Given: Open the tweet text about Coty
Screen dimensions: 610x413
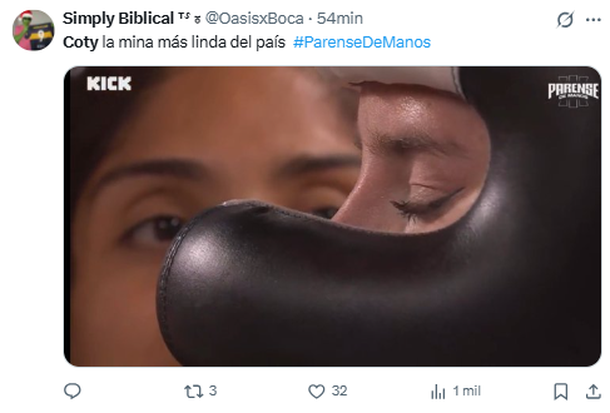Looking at the screenshot, I should [174, 42].
